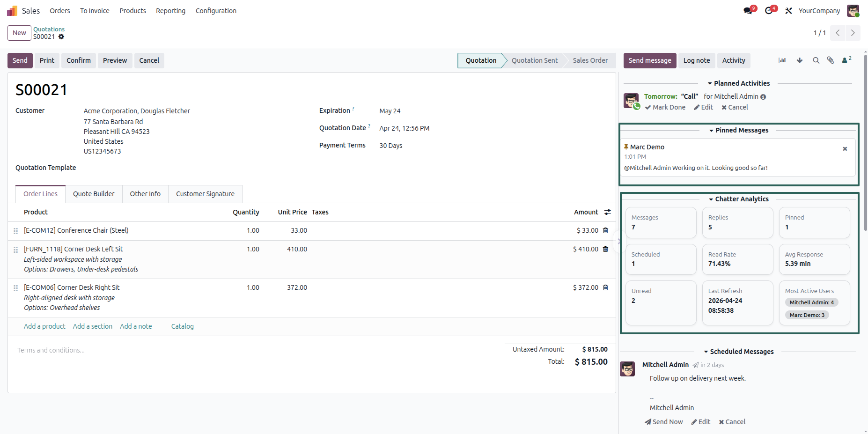Viewport: 868px width, 434px height.
Task: Open the product Catalog link
Action: 183,326
